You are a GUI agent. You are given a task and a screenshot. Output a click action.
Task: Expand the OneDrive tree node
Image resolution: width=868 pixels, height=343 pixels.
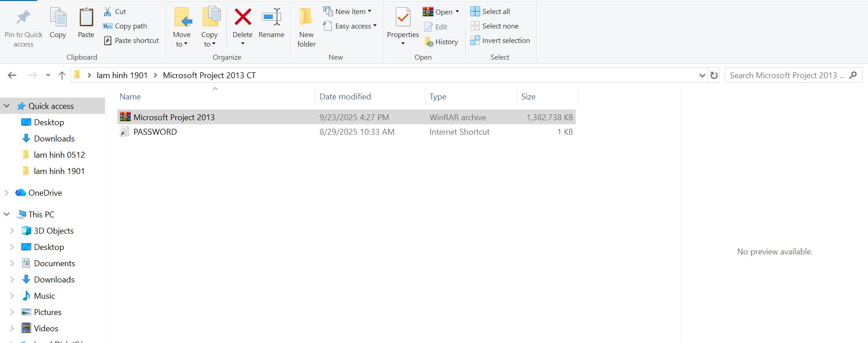tap(7, 193)
